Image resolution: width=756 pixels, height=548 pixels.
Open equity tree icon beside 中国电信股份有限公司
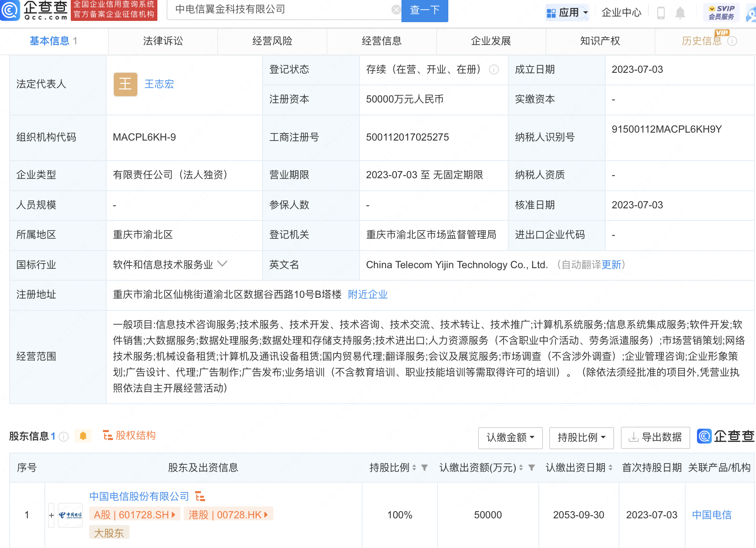coord(200,497)
